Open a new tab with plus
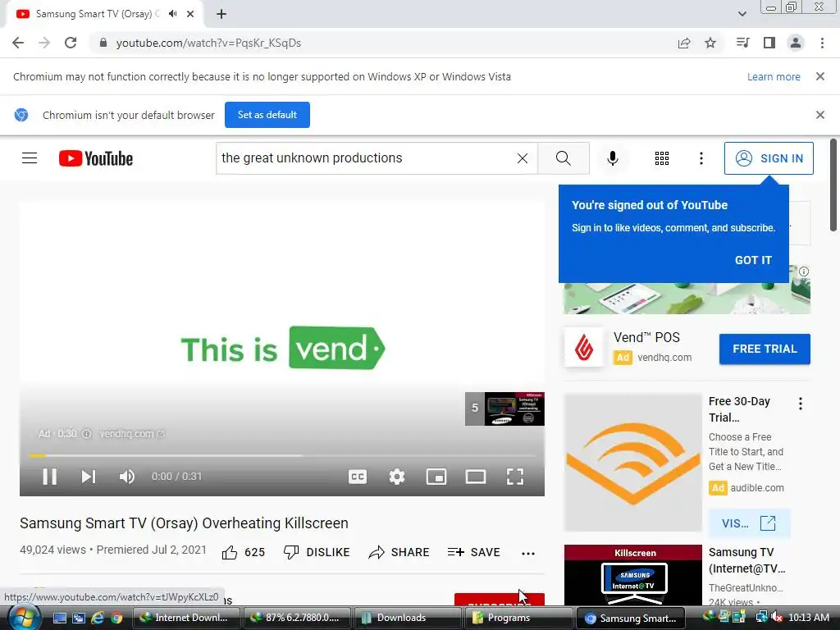Viewport: 840px width, 630px height. pyautogui.click(x=221, y=14)
